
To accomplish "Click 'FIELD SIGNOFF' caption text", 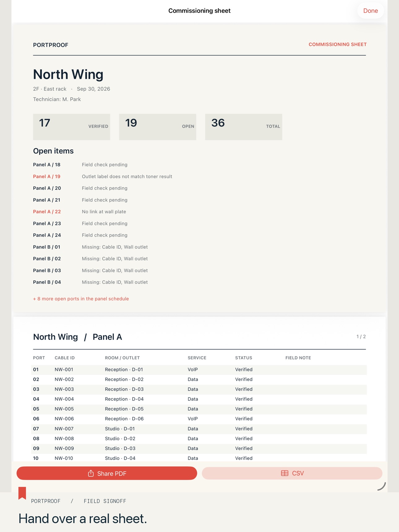I will [105, 501].
